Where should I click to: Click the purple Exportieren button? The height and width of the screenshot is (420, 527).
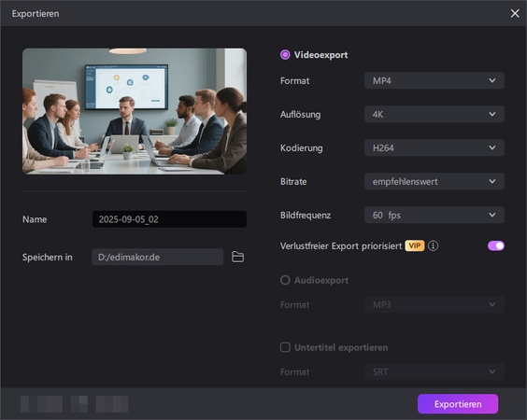[458, 404]
